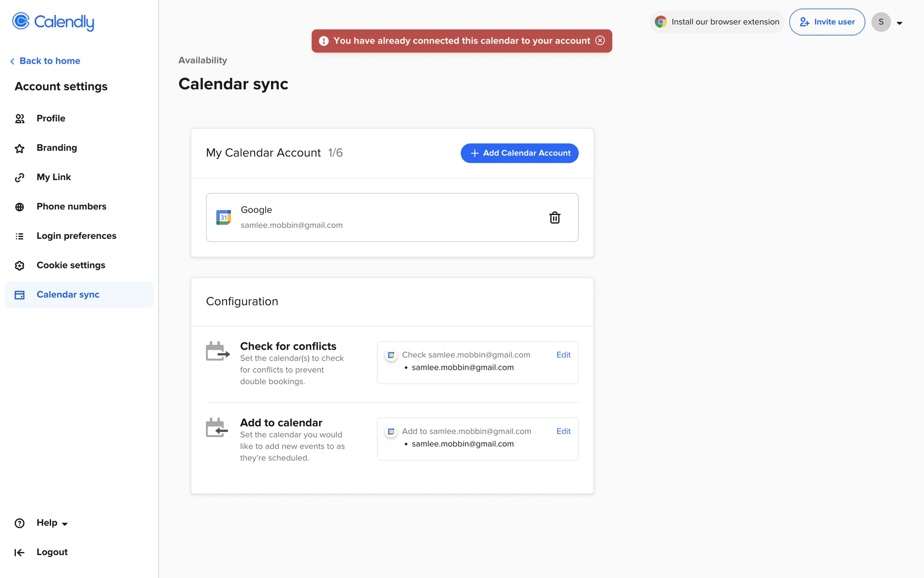
Task: Click the Add to calendar icon
Action: click(x=217, y=427)
